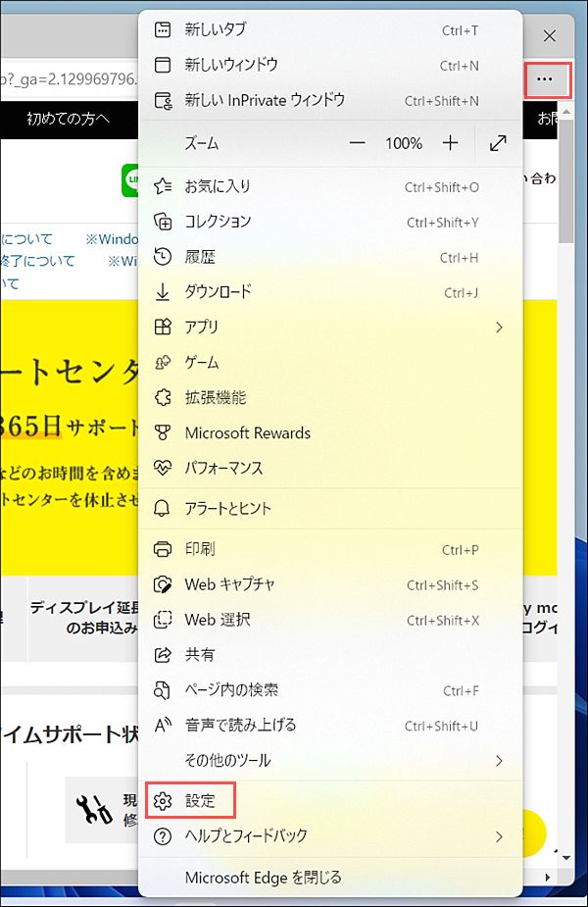Select 新しいタブ menu entry
Viewport: 588px width, 907px height.
tap(330, 30)
